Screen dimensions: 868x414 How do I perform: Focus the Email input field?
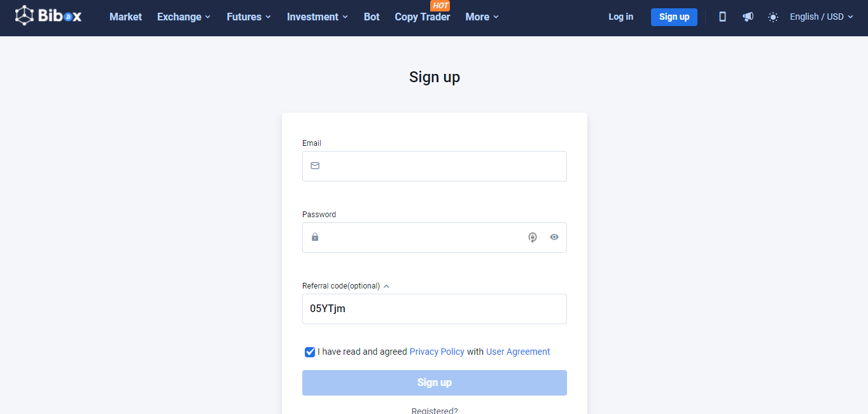click(x=435, y=166)
